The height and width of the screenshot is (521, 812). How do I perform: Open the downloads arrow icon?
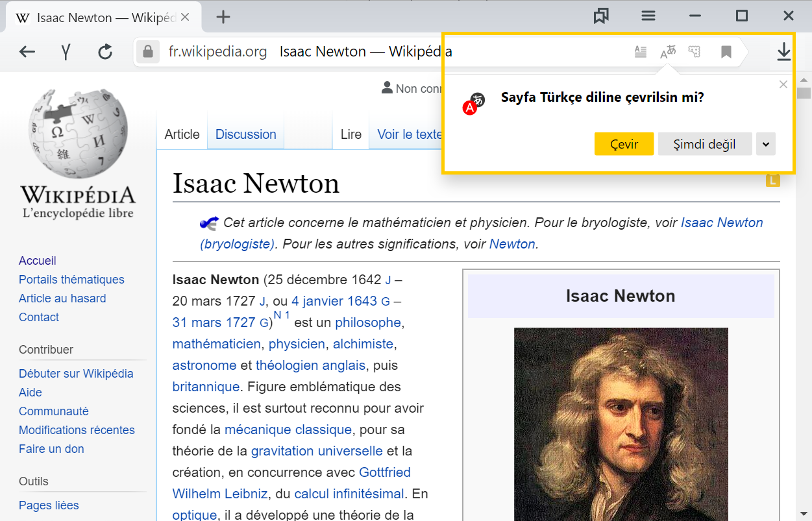tap(784, 52)
